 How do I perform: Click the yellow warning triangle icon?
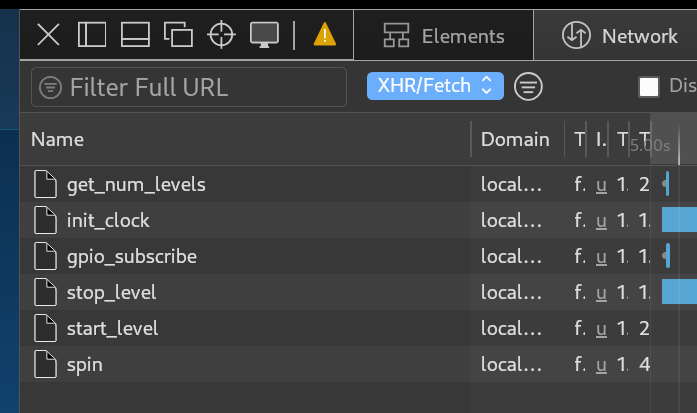[x=324, y=35]
